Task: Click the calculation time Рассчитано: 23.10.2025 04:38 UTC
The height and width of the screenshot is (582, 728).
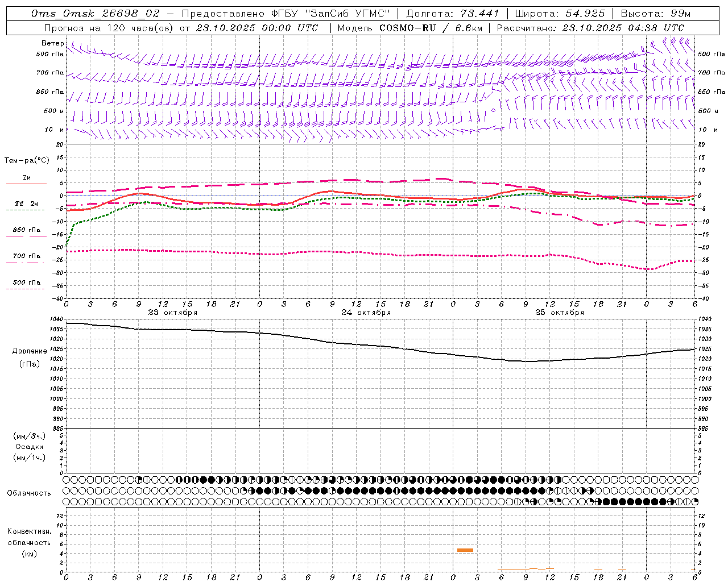Action: 590,28
